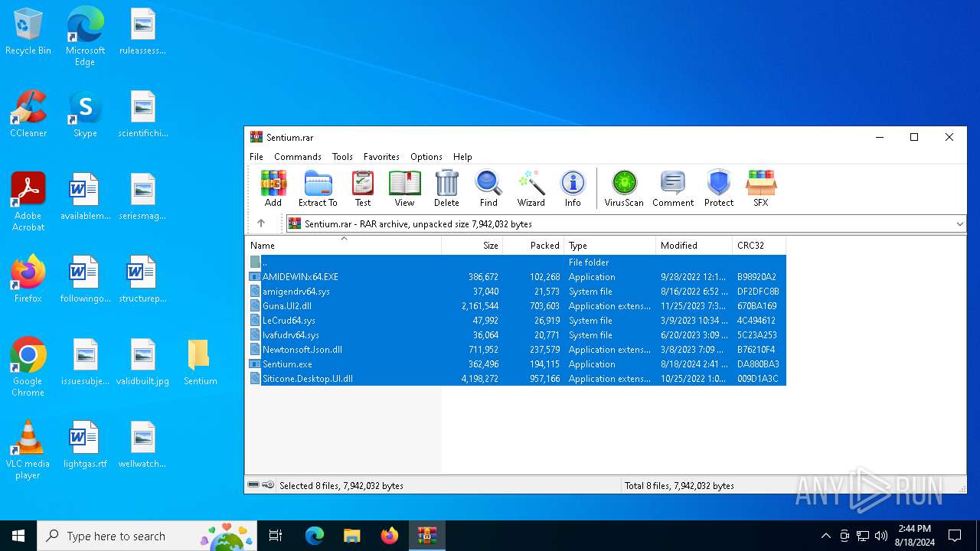Image resolution: width=980 pixels, height=551 pixels.
Task: Show archive Info
Action: coord(573,188)
